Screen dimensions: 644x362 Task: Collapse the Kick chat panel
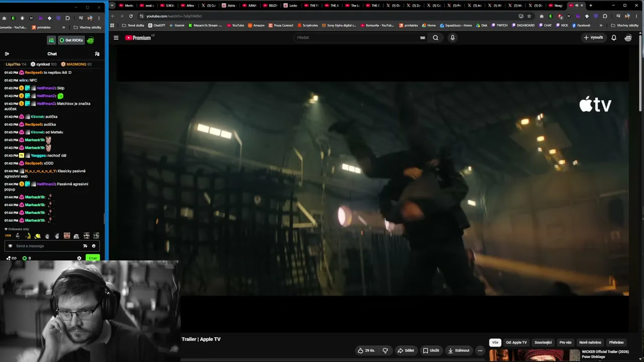tap(7, 54)
